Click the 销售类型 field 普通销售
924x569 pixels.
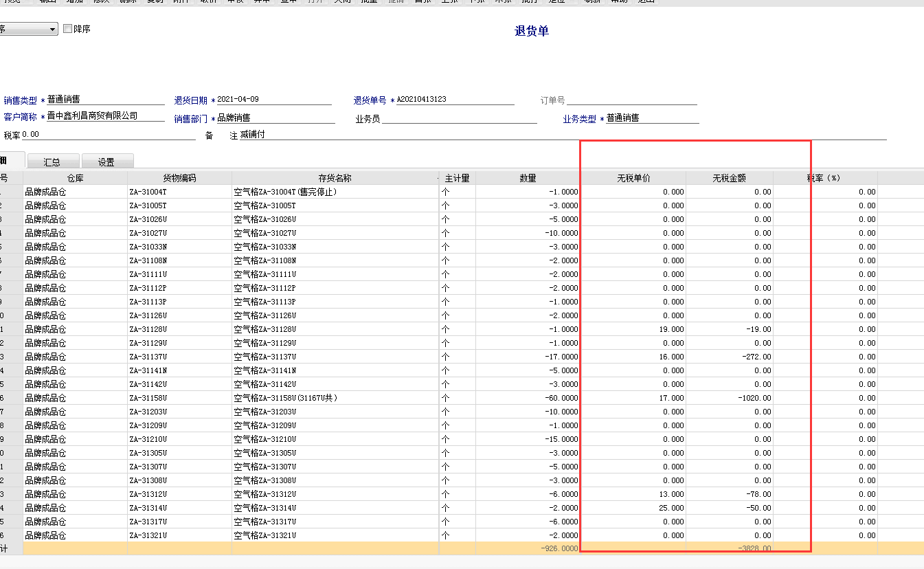pos(106,100)
